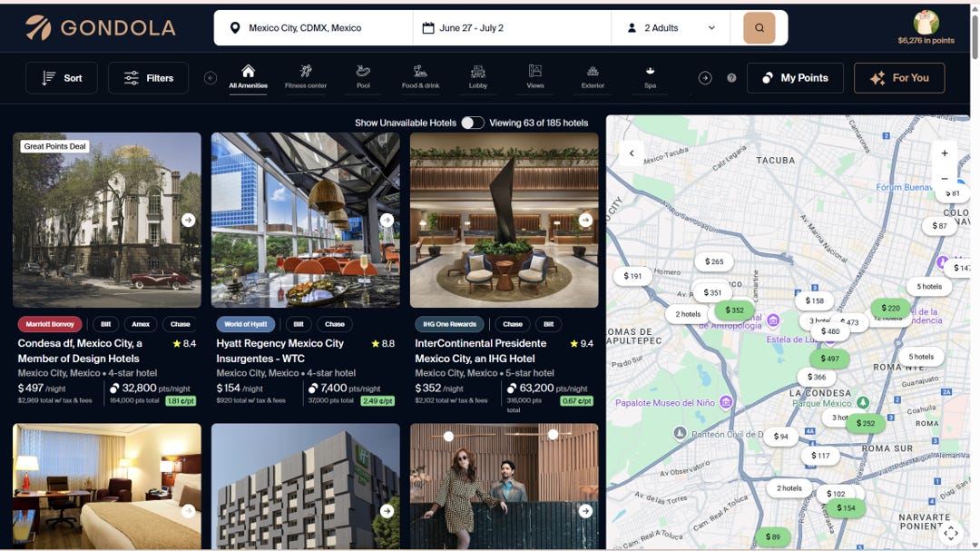Click the $352 green map price marker

(x=734, y=310)
